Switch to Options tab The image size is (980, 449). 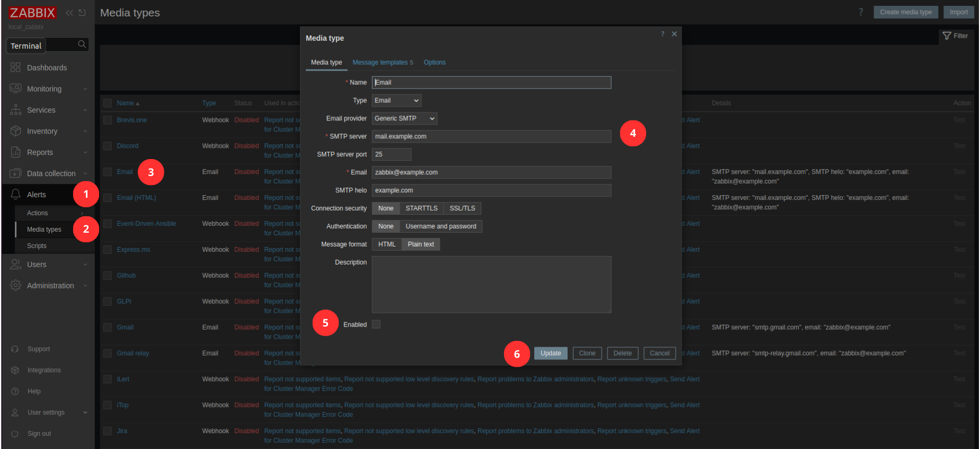(x=434, y=63)
